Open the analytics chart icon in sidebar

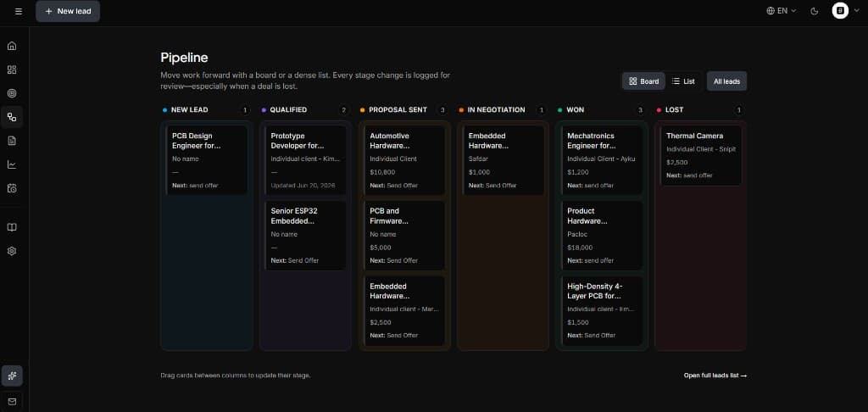pos(12,164)
